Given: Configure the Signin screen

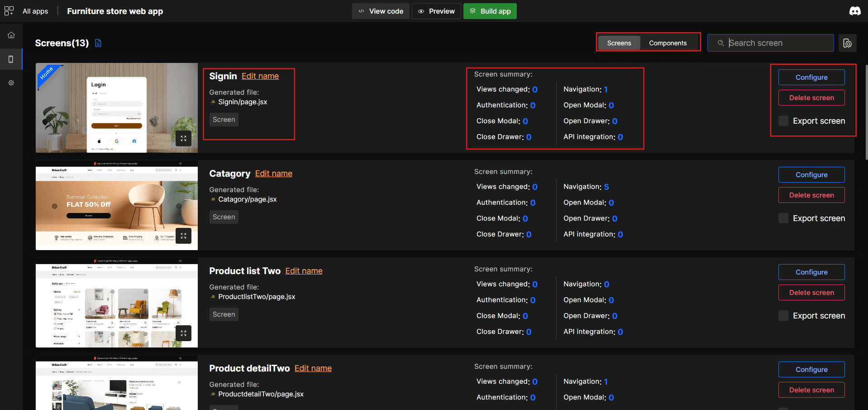Looking at the screenshot, I should click(811, 77).
